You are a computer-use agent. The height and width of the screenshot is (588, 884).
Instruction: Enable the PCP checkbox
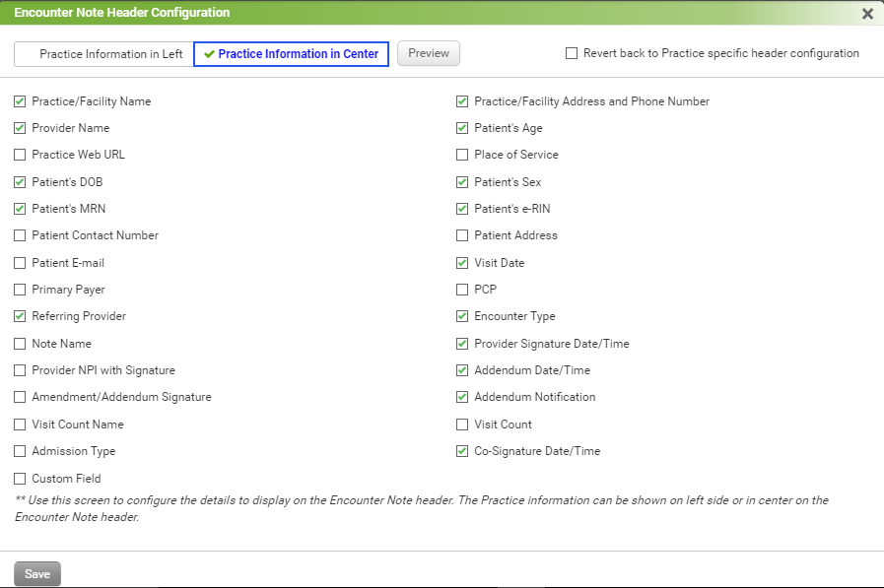(462, 290)
